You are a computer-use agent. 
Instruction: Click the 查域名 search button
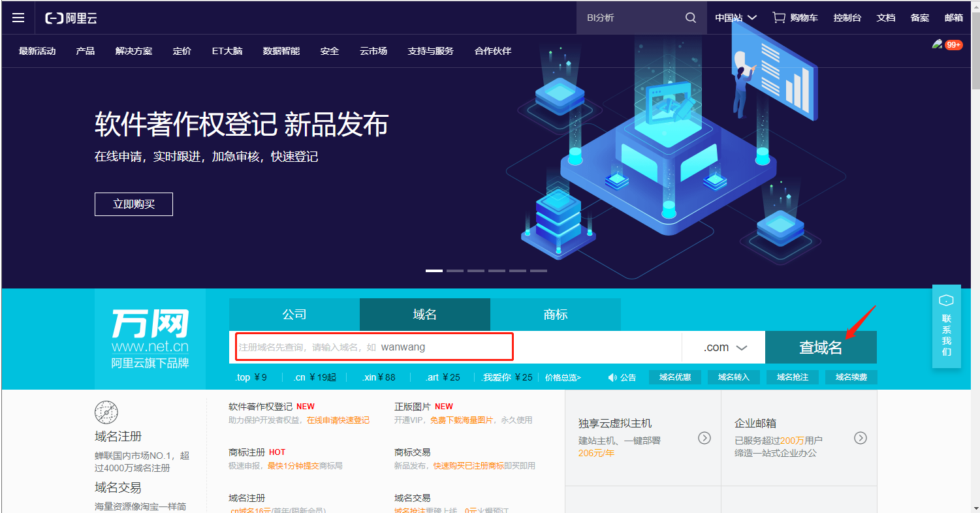pyautogui.click(x=821, y=347)
